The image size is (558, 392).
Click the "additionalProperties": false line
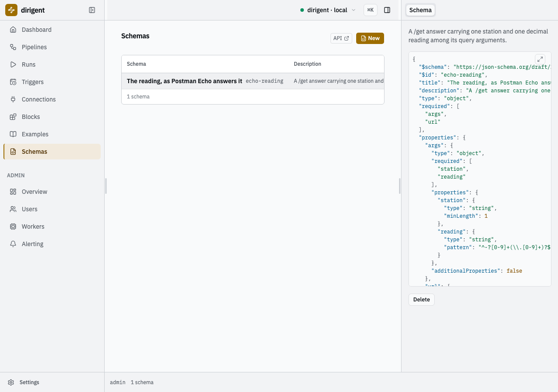(476, 271)
